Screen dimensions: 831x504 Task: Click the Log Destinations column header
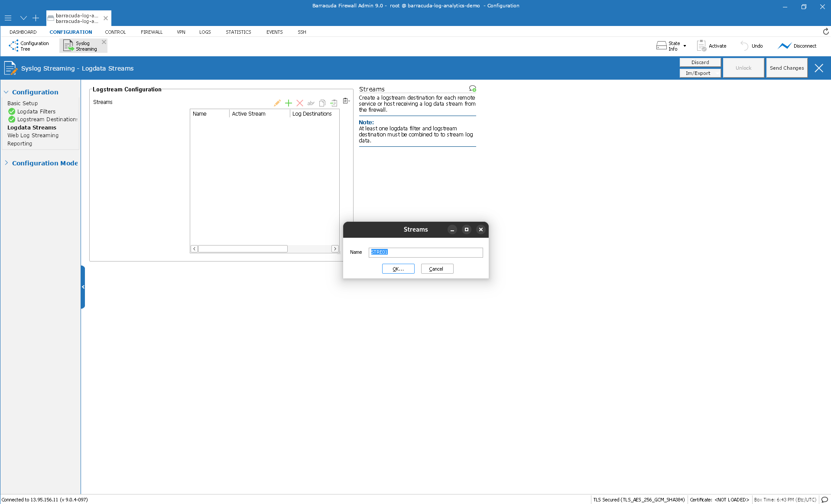[315, 114]
